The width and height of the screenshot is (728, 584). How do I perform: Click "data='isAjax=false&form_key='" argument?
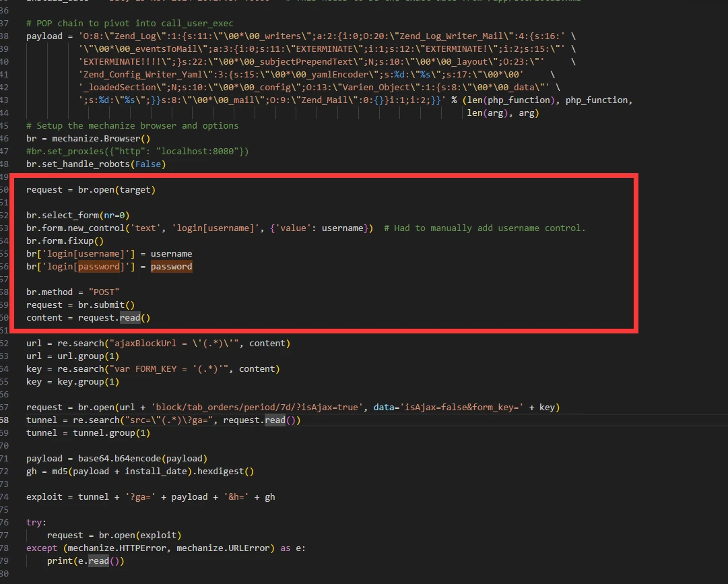(x=449, y=407)
